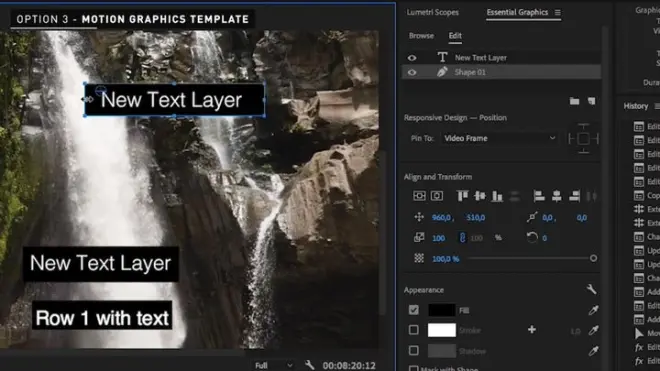Click the Align Center Vertically icon
Screen dimensions: 660x371
point(480,196)
